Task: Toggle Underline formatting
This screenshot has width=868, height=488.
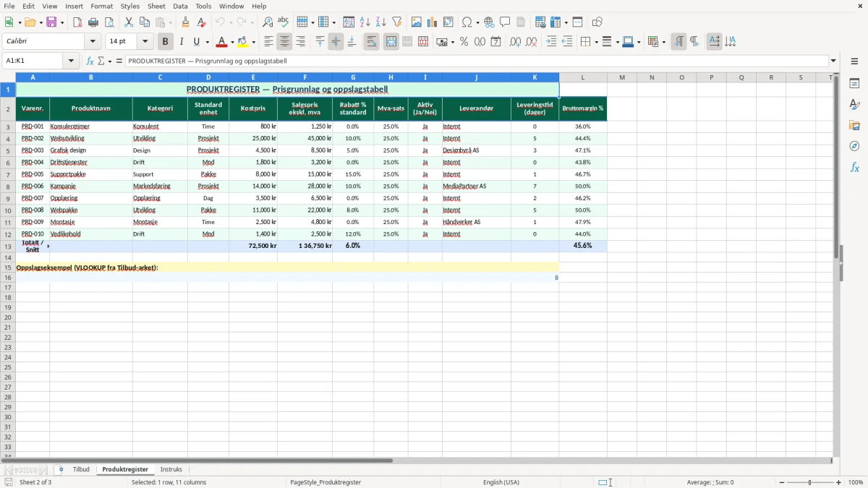Action: (196, 42)
